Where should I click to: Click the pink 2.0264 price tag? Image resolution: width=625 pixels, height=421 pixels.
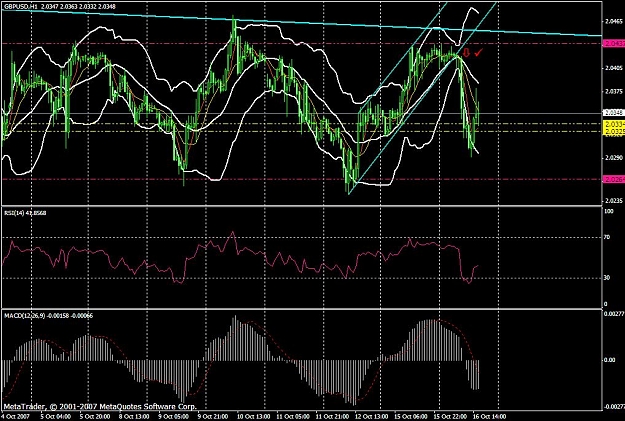pyautogui.click(x=614, y=179)
